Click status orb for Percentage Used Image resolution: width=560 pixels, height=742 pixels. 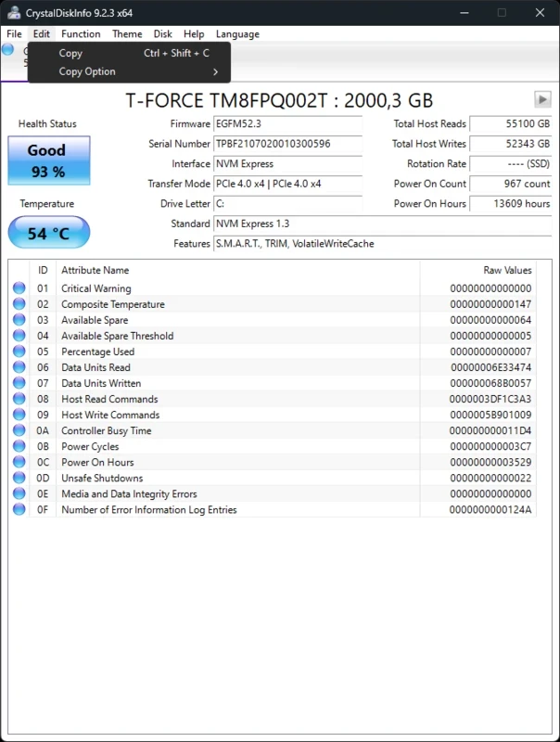[x=19, y=352]
